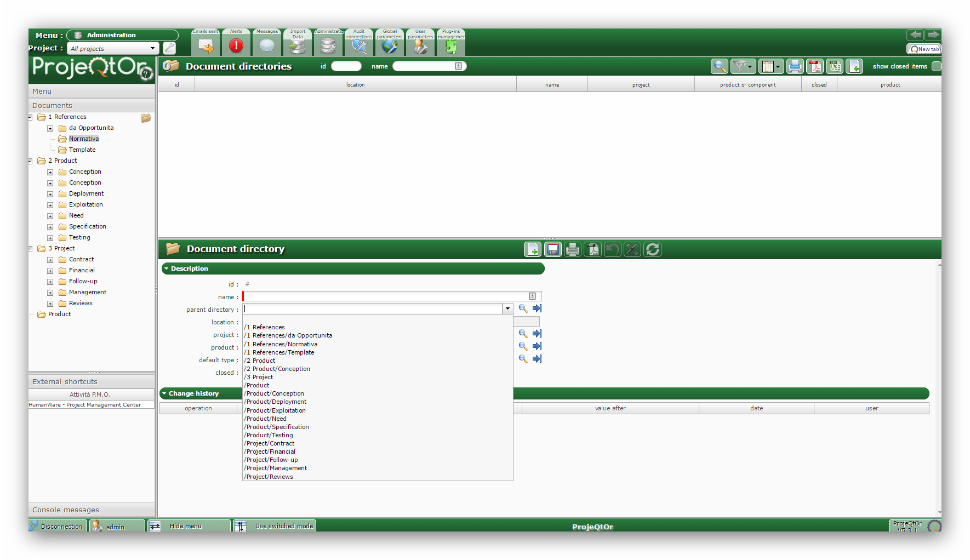Expand the Deployment folder in tree

(50, 194)
